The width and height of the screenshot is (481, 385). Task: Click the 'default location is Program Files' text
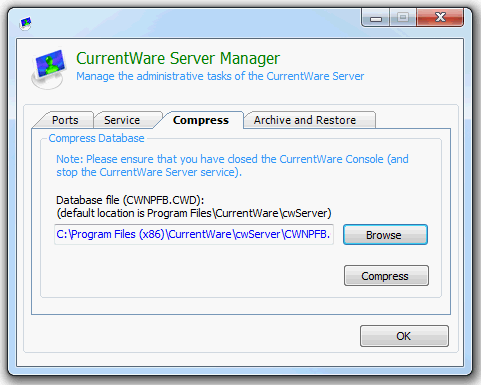pyautogui.click(x=194, y=213)
